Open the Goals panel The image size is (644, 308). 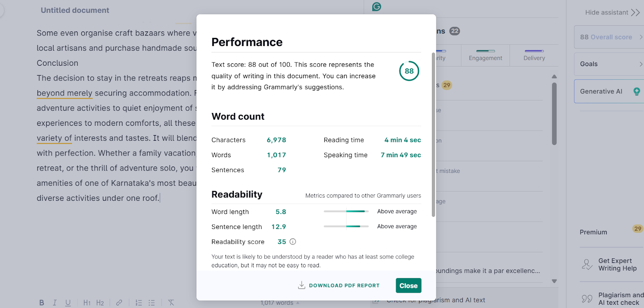click(x=609, y=64)
